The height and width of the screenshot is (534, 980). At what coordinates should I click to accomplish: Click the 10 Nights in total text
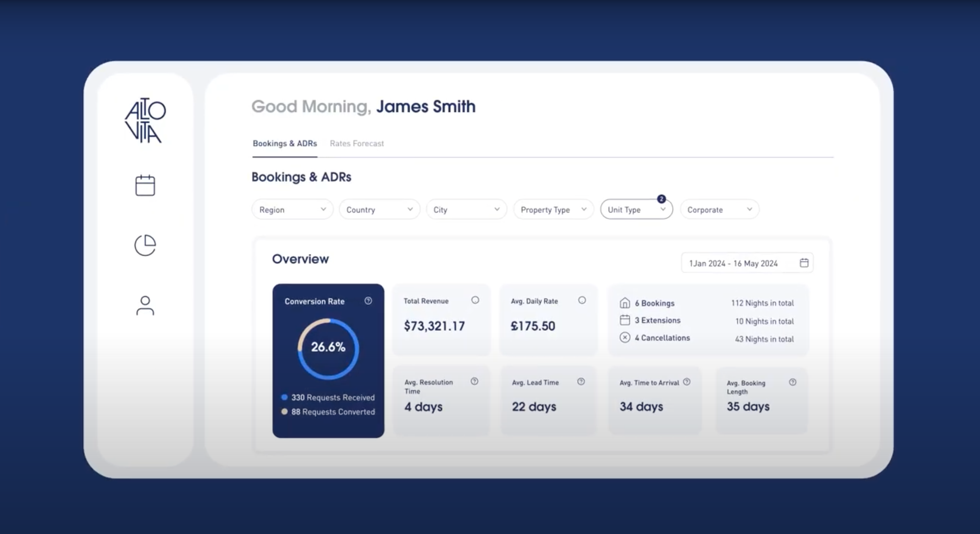click(765, 321)
